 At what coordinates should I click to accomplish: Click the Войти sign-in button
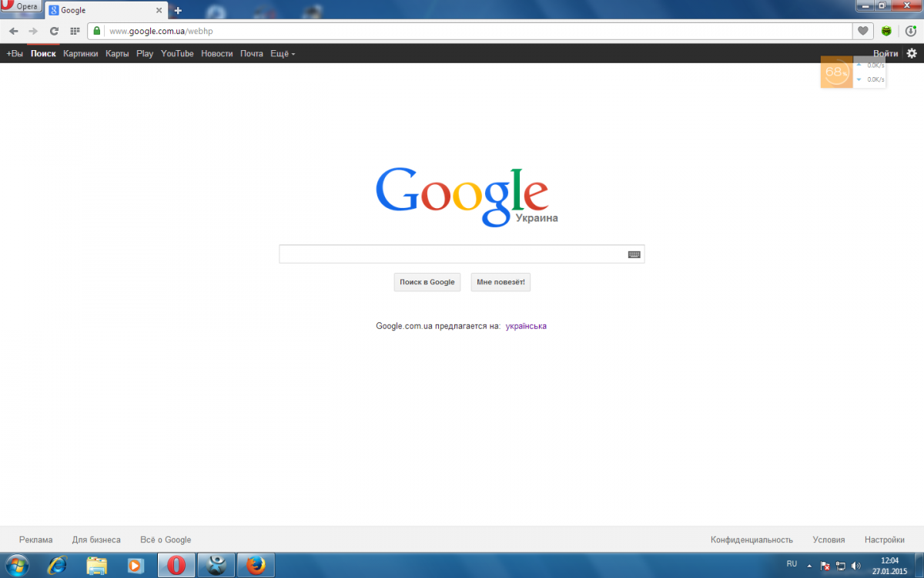click(x=885, y=53)
